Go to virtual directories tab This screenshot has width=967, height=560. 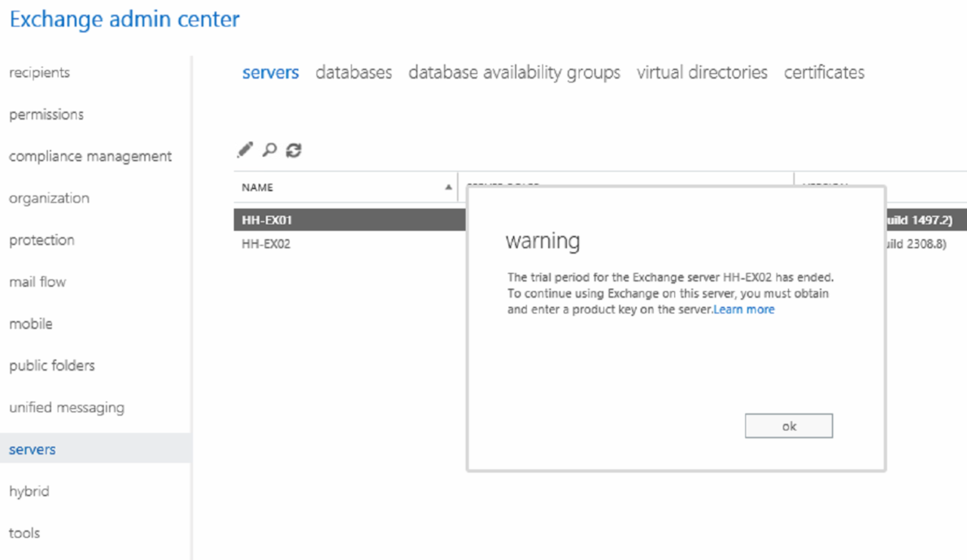click(702, 72)
